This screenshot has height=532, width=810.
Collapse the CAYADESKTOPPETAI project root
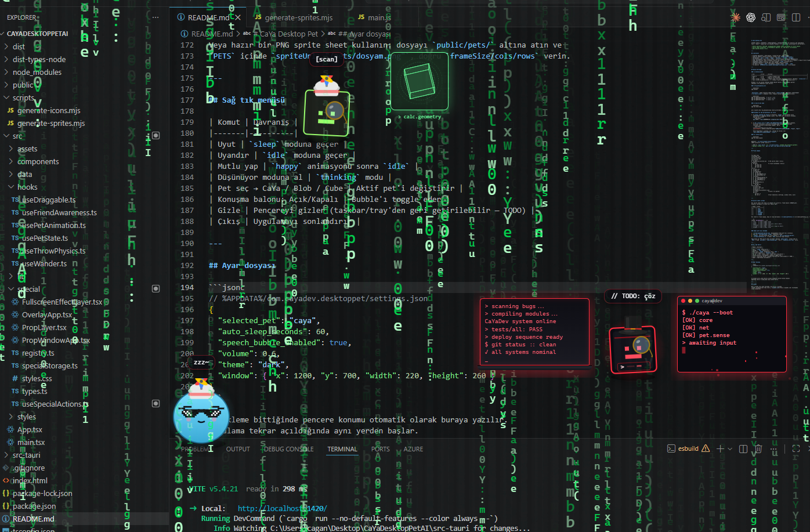[x=37, y=34]
